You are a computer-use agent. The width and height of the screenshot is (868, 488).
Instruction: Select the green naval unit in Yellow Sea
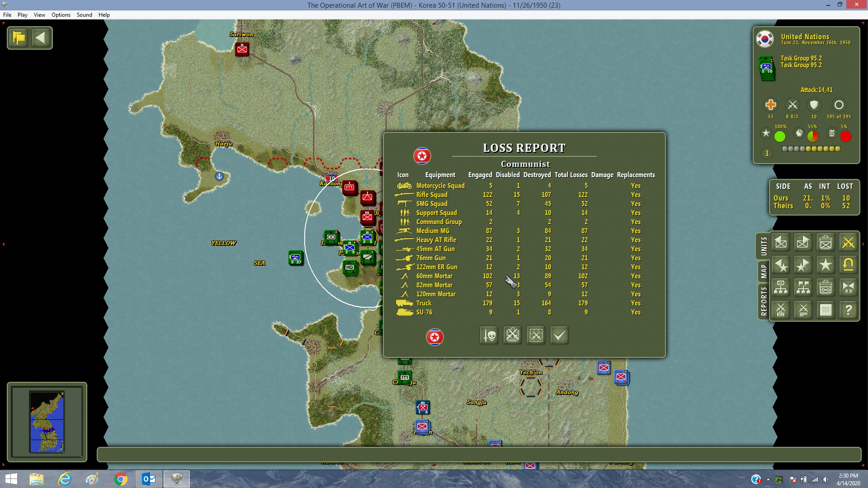click(x=296, y=258)
